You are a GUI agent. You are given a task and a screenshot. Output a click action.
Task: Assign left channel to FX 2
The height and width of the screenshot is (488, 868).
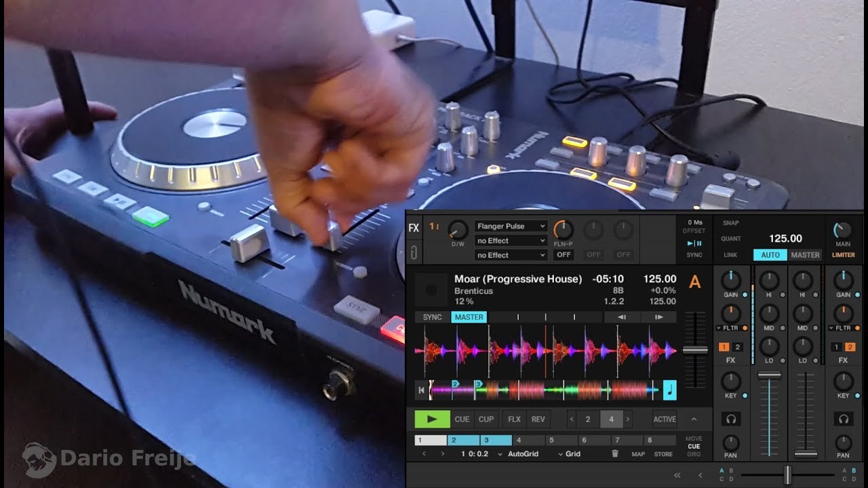738,347
